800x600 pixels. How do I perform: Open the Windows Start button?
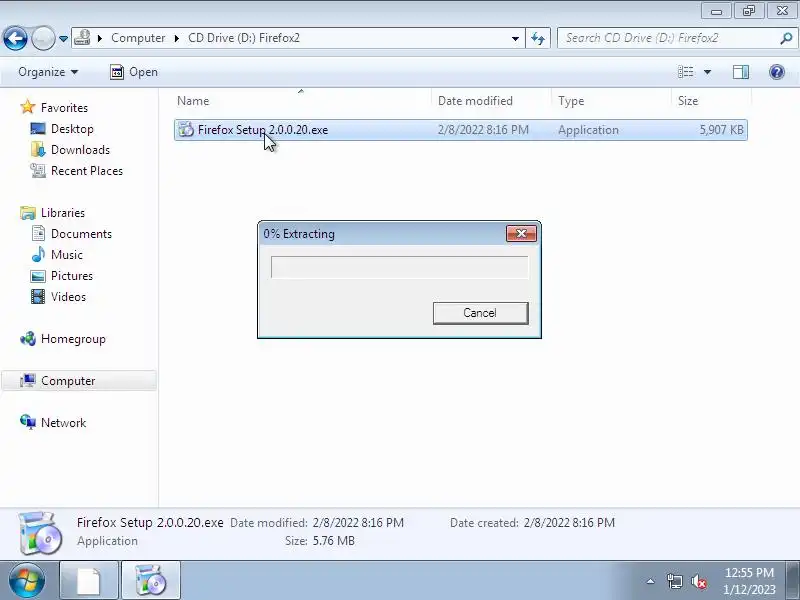[x=27, y=581]
